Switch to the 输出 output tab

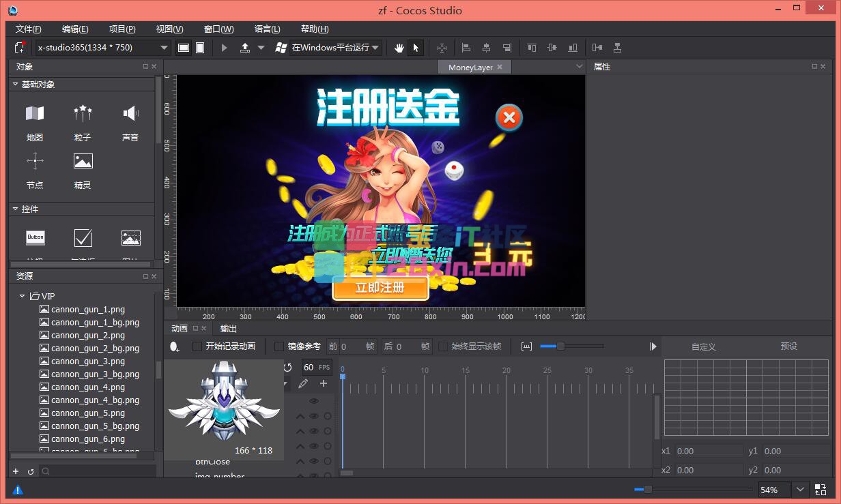(229, 329)
